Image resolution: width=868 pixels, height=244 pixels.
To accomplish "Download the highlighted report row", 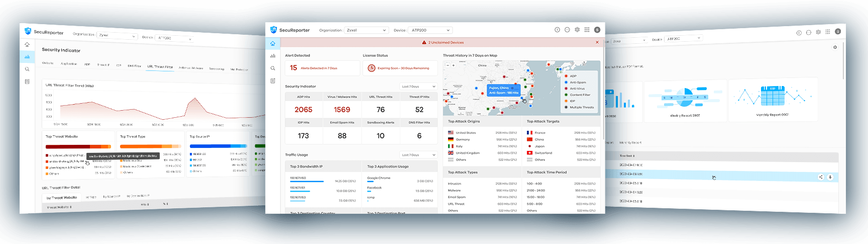I will tap(830, 177).
